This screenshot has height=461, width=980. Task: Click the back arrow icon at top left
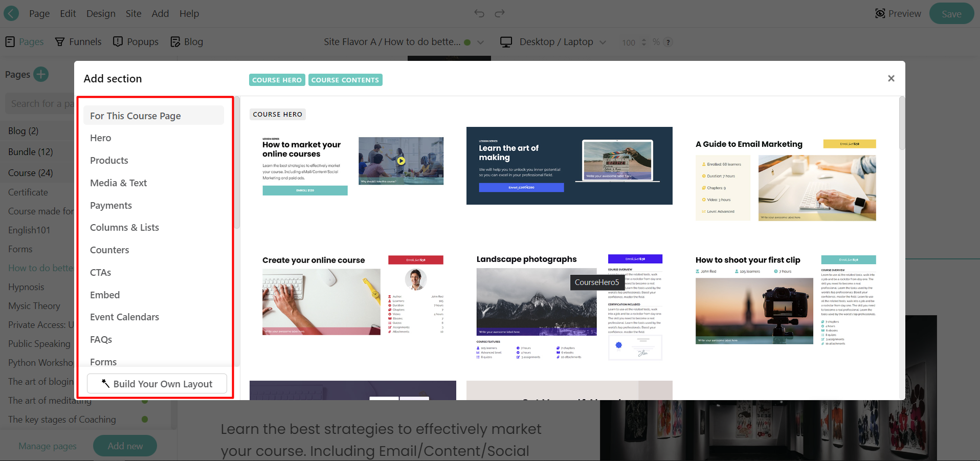click(x=10, y=13)
